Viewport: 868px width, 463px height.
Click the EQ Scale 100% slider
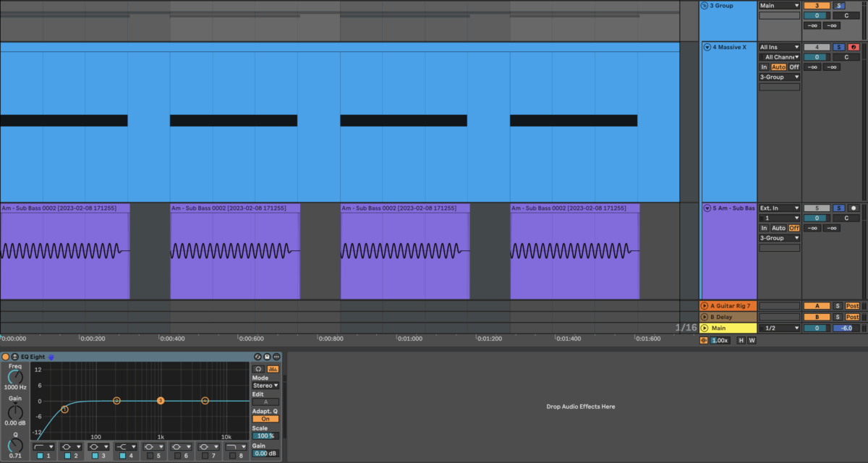265,436
